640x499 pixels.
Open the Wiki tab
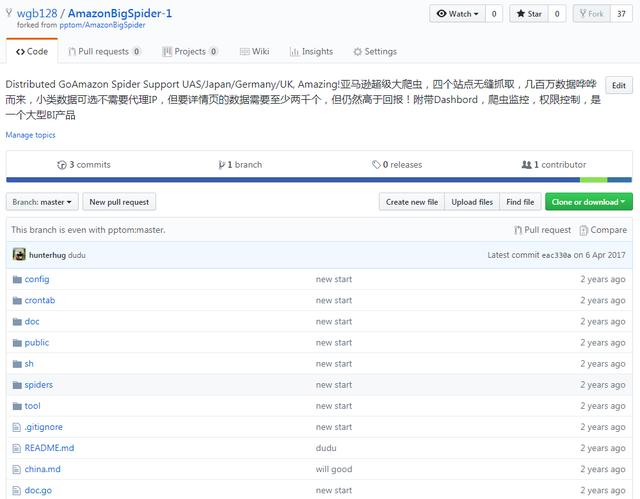[254, 52]
